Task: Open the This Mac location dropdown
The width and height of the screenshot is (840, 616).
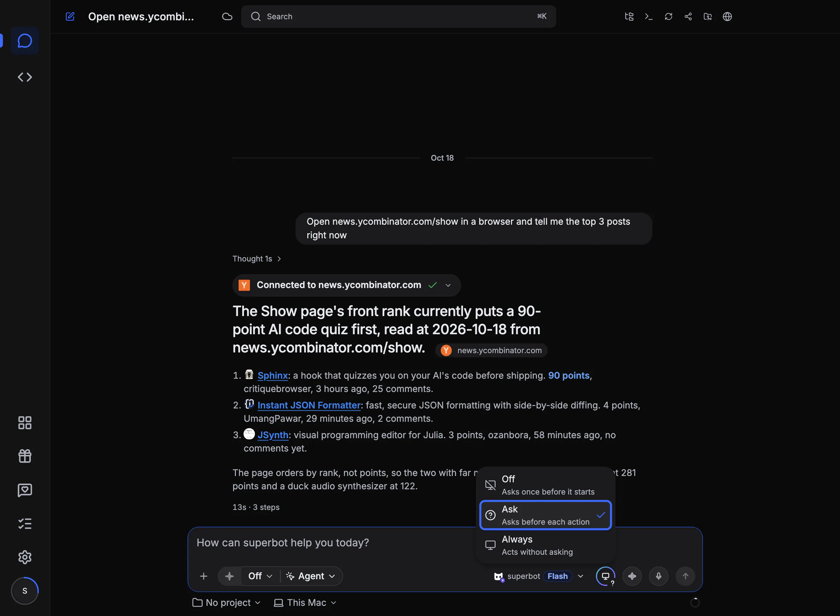Action: click(305, 603)
